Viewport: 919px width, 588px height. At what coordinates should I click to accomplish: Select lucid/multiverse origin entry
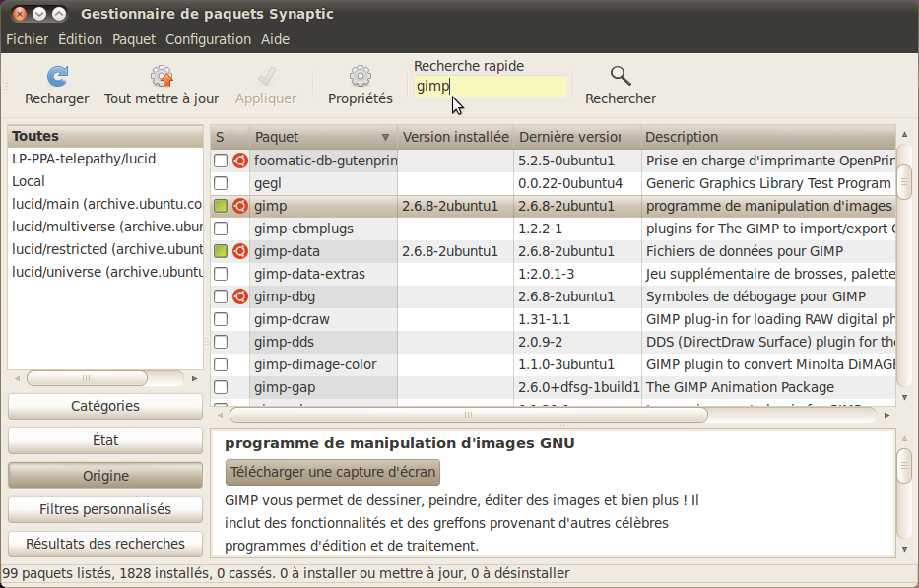click(x=105, y=227)
